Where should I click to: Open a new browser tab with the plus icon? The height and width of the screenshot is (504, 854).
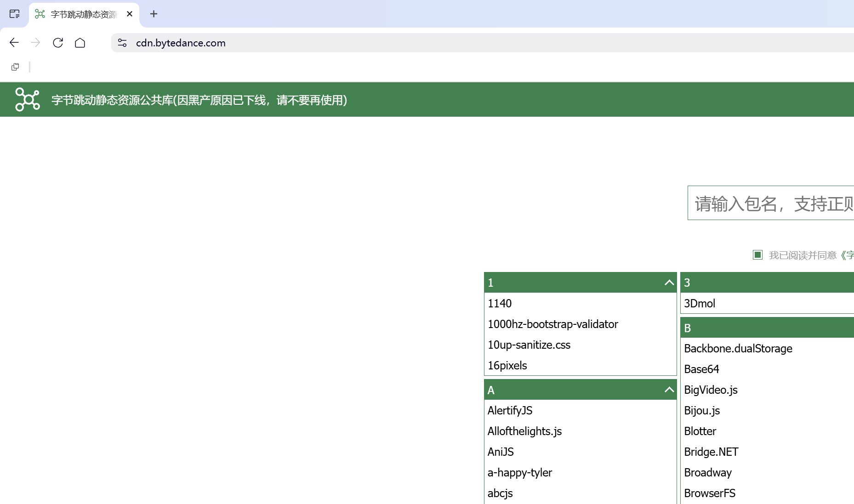coord(154,14)
